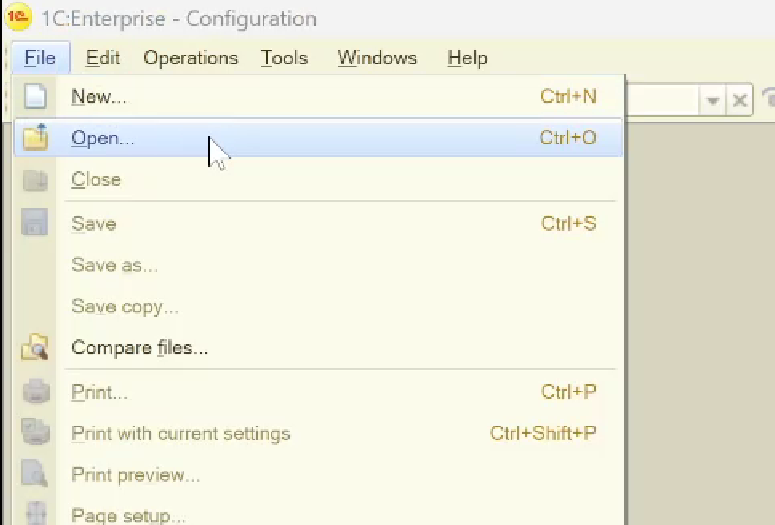The width and height of the screenshot is (775, 525).
Task: Collapse the File menu via its title
Action: pyautogui.click(x=40, y=58)
